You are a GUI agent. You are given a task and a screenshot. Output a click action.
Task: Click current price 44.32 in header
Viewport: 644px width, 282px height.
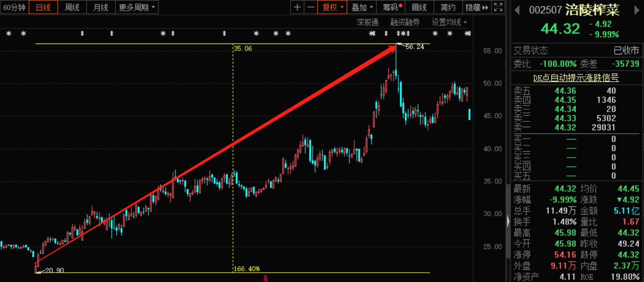click(560, 29)
